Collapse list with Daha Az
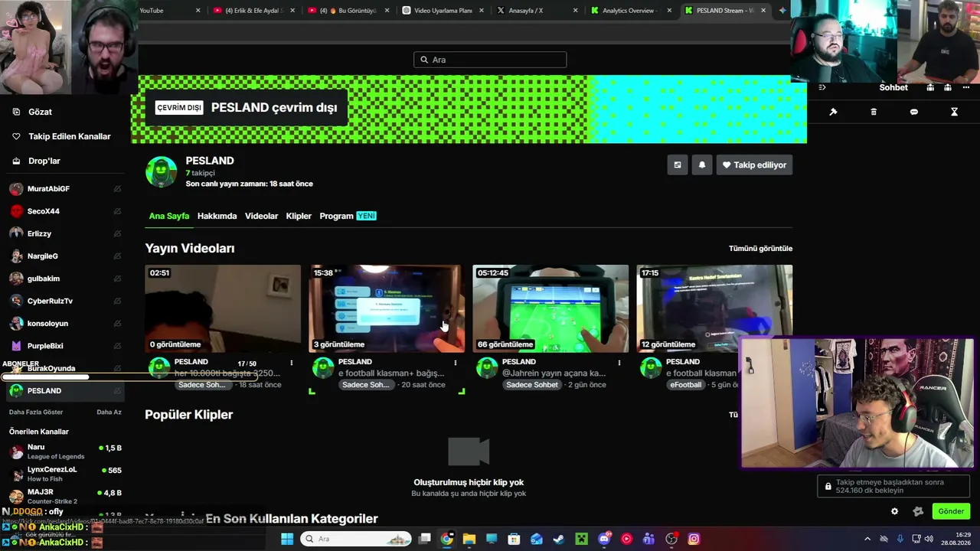 tap(109, 412)
